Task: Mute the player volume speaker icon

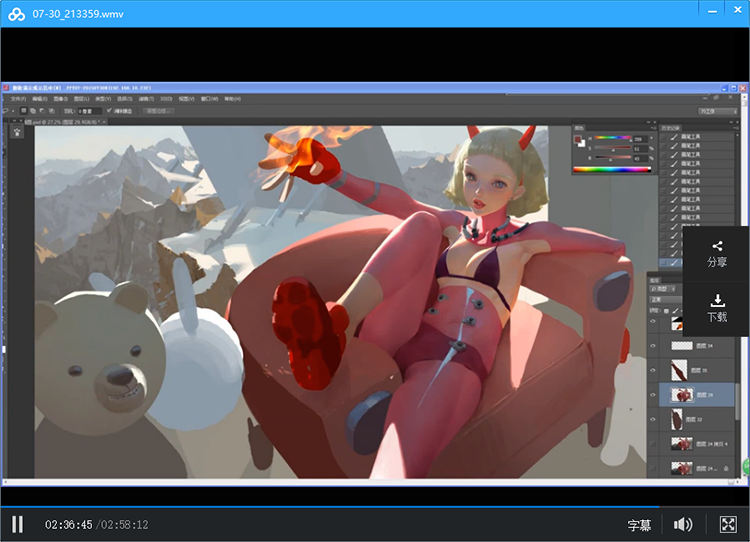Action: click(x=683, y=524)
